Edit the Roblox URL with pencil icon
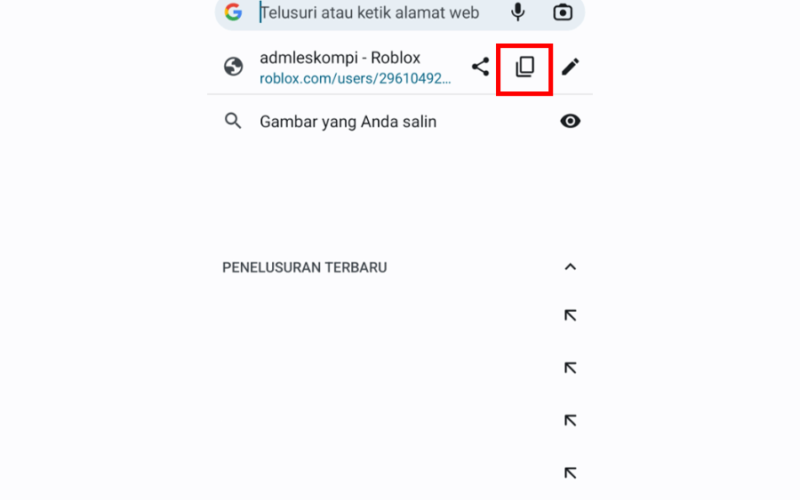The width and height of the screenshot is (800, 500). 570,67
